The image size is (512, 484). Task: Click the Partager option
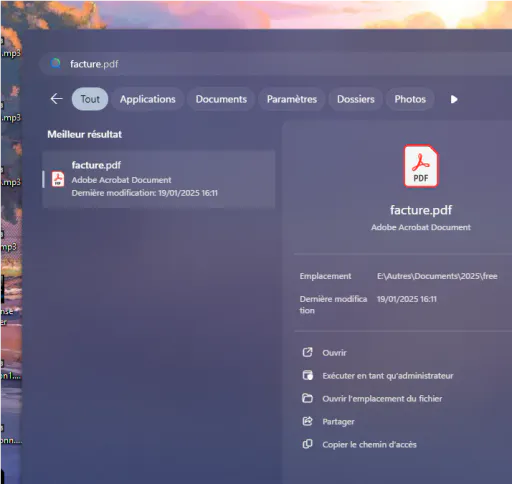[338, 422]
